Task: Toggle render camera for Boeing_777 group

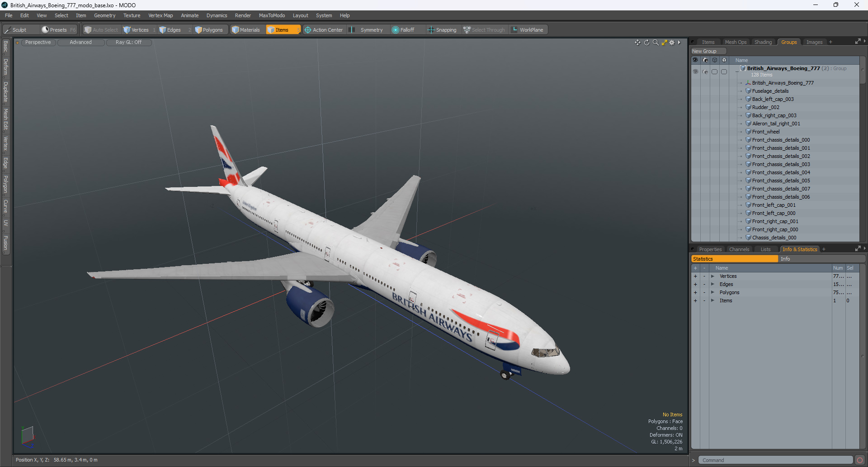Action: click(x=705, y=71)
